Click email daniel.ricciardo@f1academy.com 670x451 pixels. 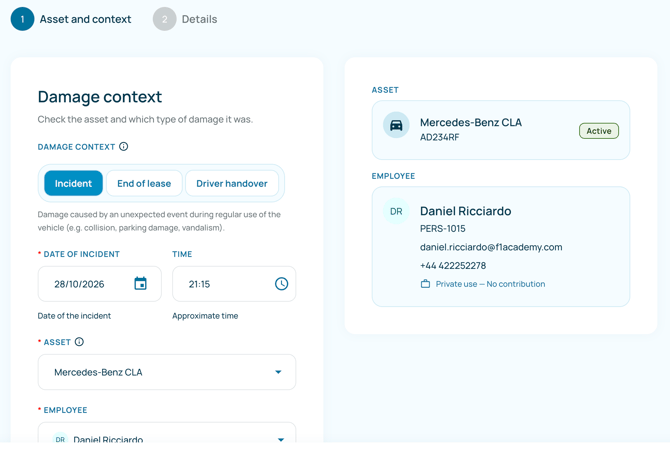(491, 247)
